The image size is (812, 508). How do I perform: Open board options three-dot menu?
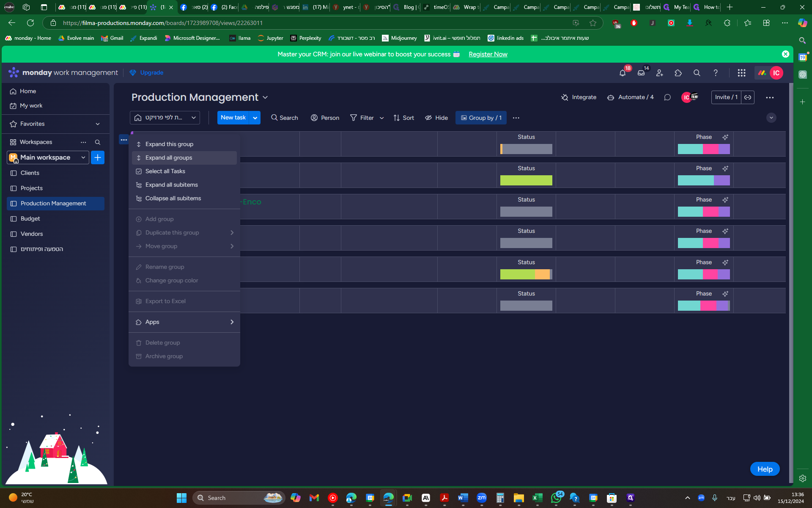[770, 97]
